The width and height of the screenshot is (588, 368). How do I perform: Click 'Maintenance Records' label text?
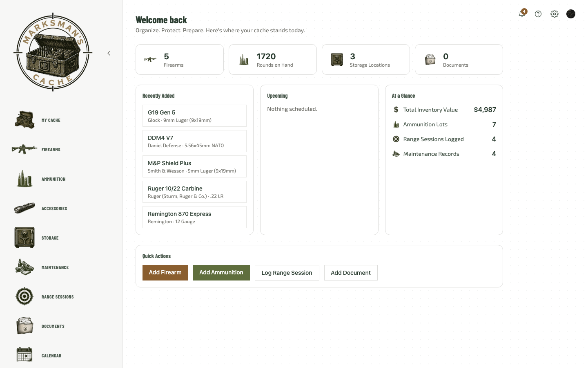tap(431, 154)
